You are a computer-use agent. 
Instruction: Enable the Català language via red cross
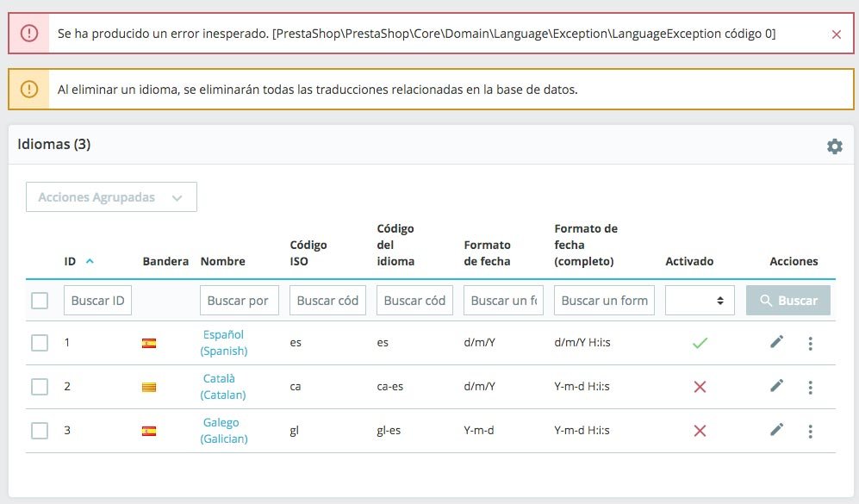coord(700,387)
